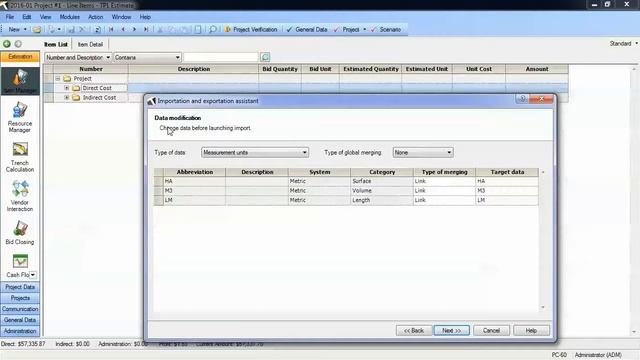Go to last record navigation icon
Viewport: 640px width, 360px height.
146,29
